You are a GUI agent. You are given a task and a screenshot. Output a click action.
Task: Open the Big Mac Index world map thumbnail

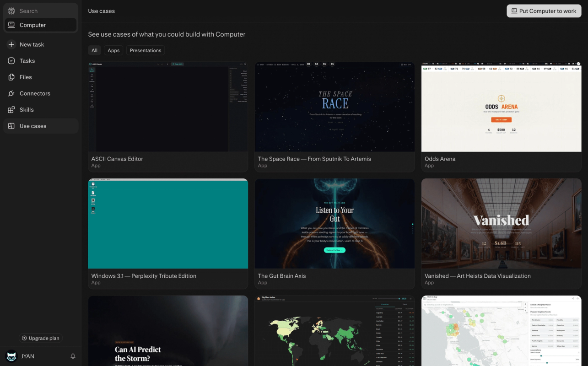(334, 331)
